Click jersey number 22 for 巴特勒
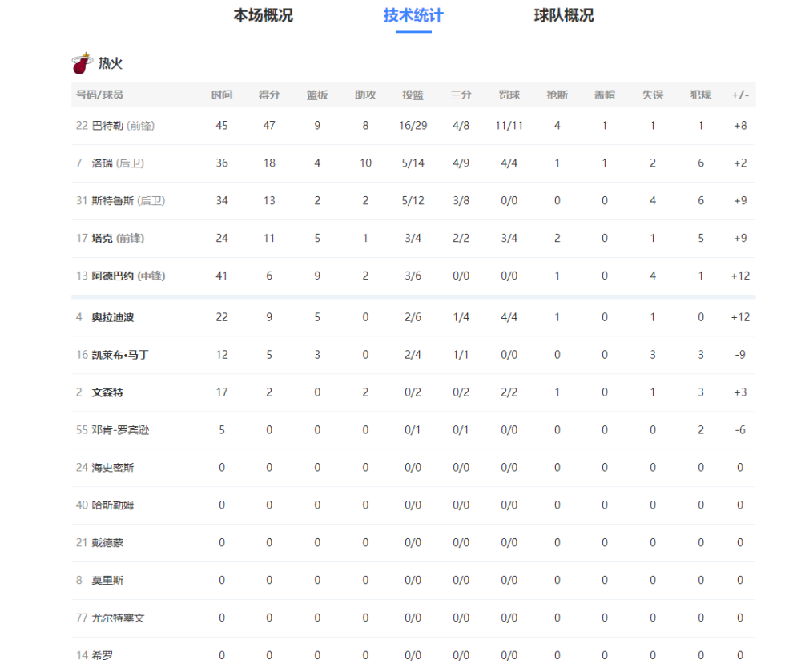Screen dimensions: 801x672 [x=82, y=126]
